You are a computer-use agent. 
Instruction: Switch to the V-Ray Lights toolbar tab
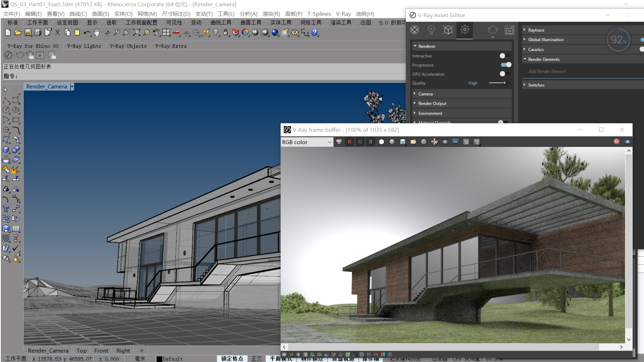pos(84,46)
